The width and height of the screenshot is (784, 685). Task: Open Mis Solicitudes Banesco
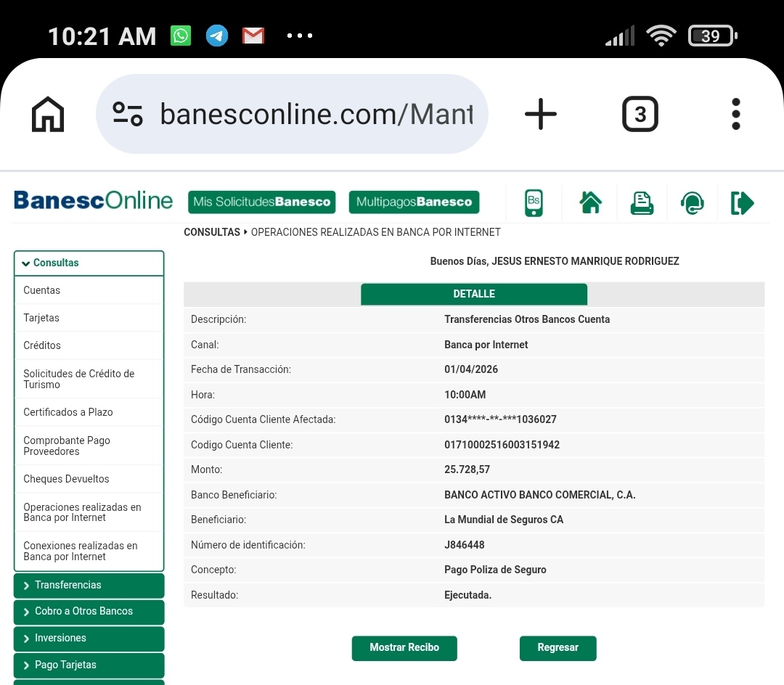point(261,202)
